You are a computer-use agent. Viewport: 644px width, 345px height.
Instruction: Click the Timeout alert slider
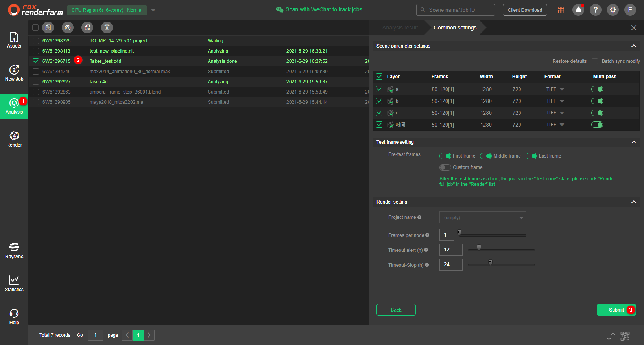501,250
